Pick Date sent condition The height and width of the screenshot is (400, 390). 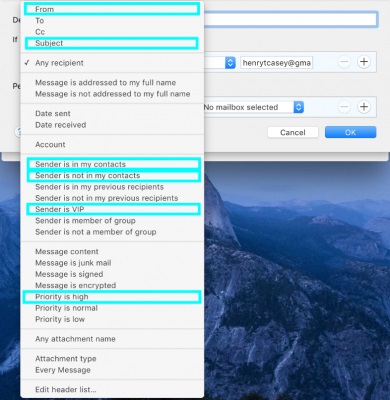click(112, 113)
